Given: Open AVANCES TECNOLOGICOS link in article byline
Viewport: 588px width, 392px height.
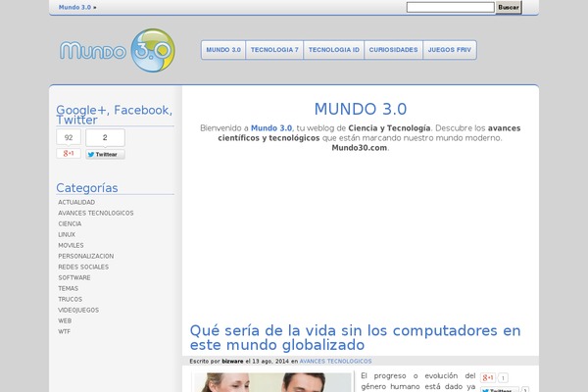Looking at the screenshot, I should [335, 362].
